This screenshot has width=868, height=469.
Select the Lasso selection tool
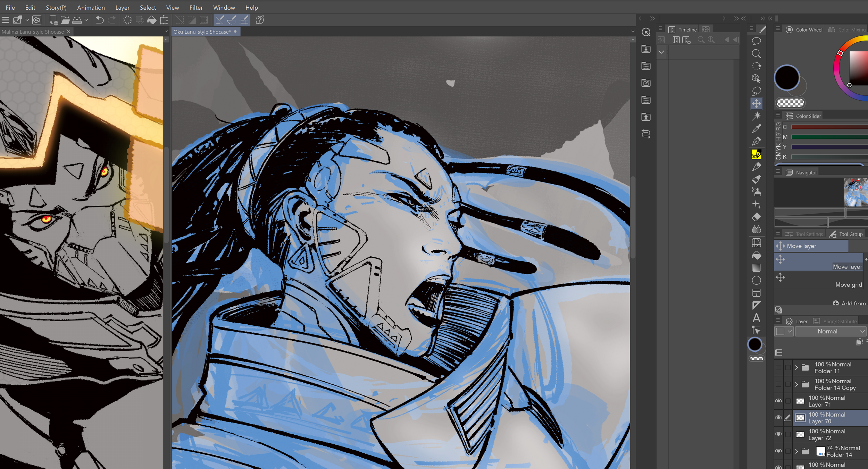756,91
